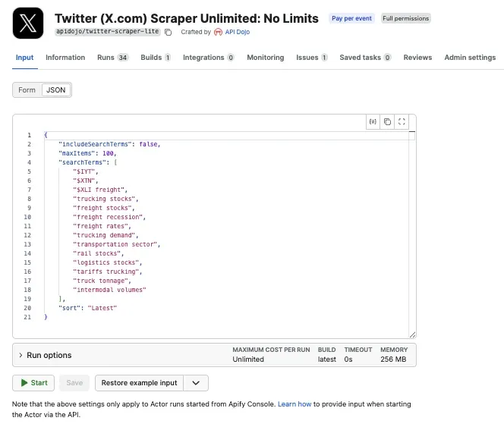
Task: Click the greyed-out Save button
Action: (74, 383)
